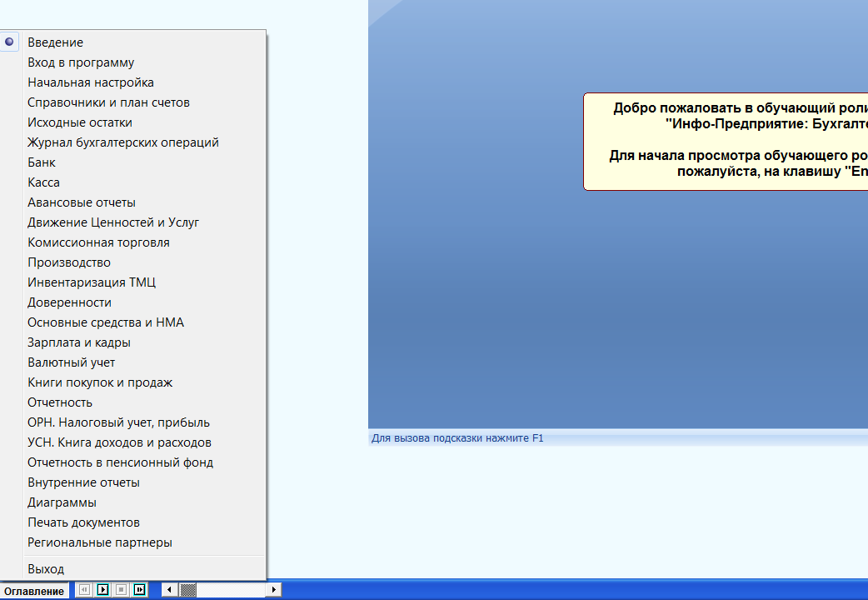Click the F1 hint status bar text

click(x=457, y=438)
